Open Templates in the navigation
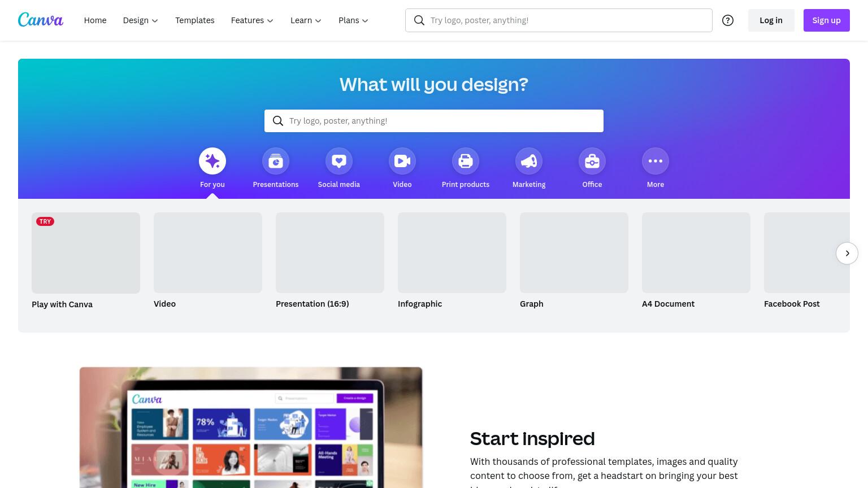Screen dimensions: 868x488 click(x=195, y=20)
